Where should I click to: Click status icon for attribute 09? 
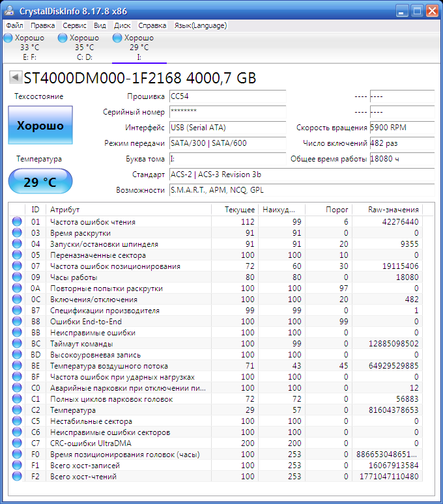point(17,277)
